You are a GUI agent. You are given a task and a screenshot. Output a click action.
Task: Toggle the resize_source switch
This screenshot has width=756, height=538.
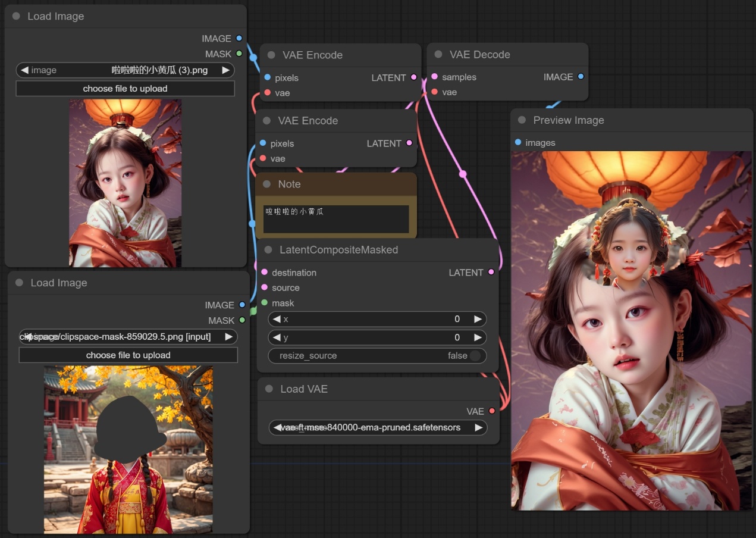click(x=475, y=356)
